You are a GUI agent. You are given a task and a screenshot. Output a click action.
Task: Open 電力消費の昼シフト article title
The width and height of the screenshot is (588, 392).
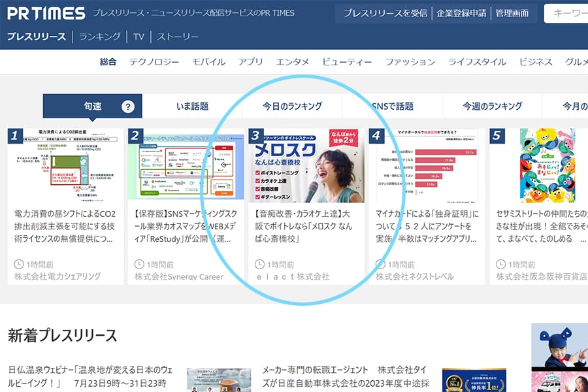point(65,226)
